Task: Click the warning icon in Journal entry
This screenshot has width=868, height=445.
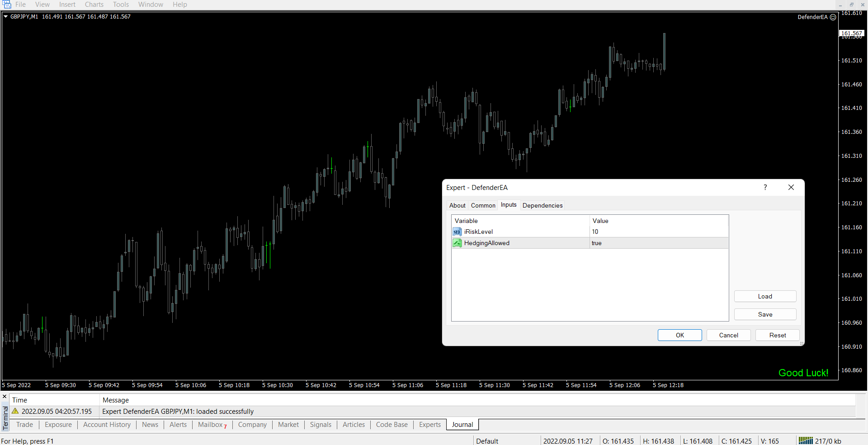Action: (15, 411)
